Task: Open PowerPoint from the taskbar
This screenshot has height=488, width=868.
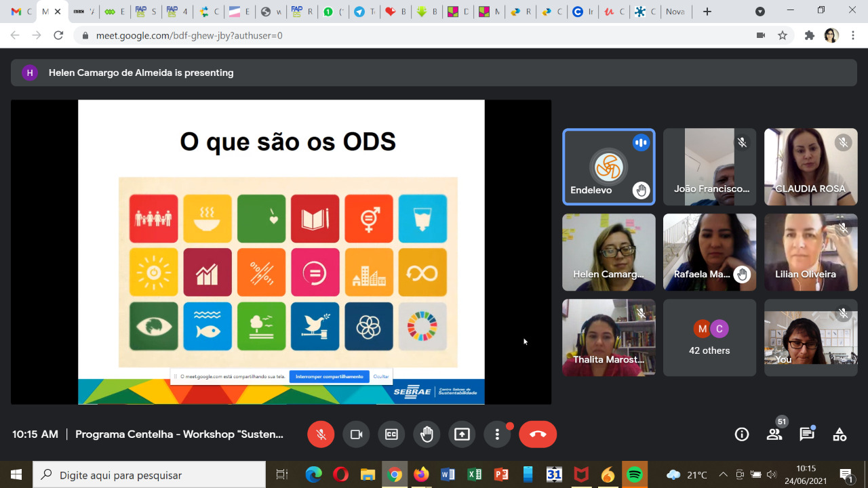Action: 501,474
